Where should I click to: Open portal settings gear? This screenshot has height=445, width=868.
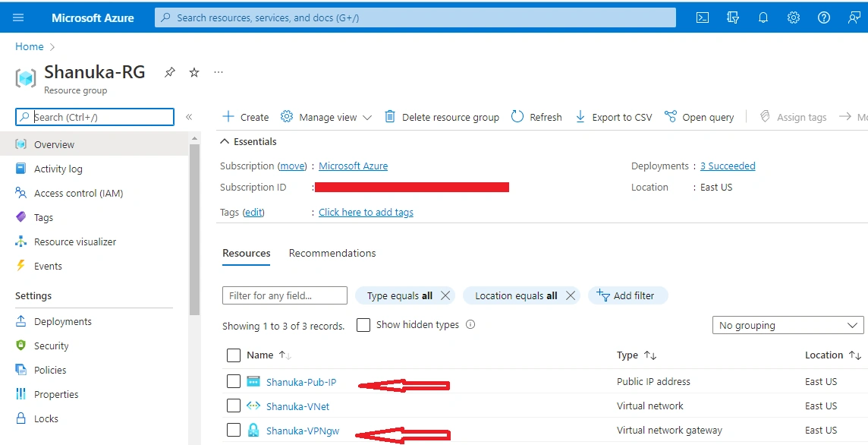tap(794, 17)
